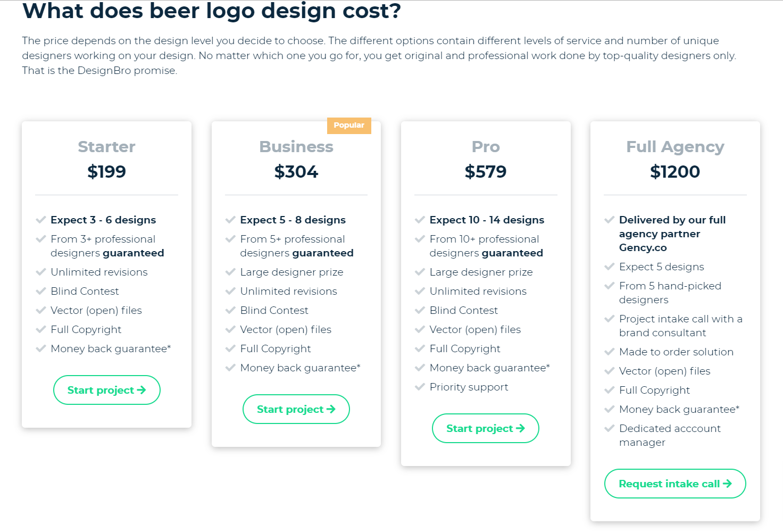Image resolution: width=783 pixels, height=532 pixels.
Task: Click the orange Popular badge
Action: click(x=349, y=126)
